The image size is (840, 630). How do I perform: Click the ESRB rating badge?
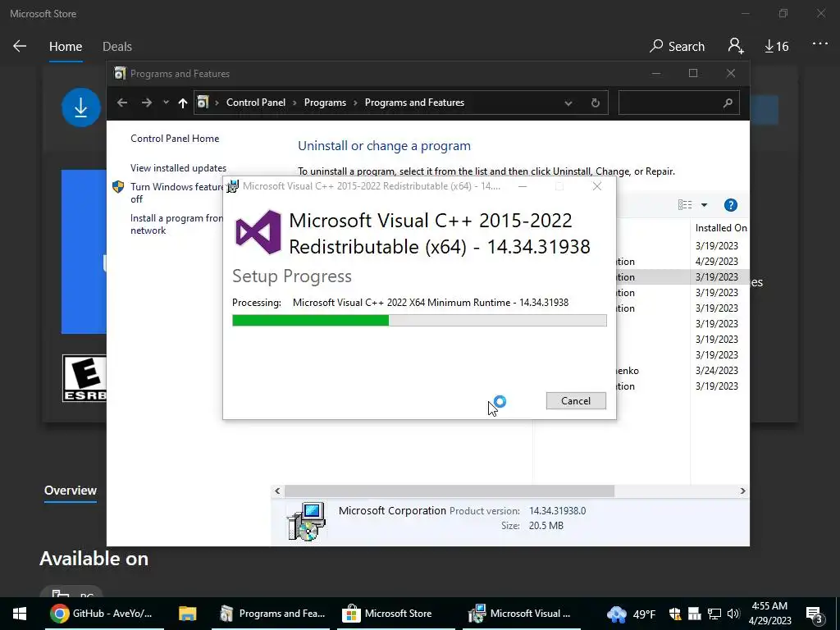point(84,378)
